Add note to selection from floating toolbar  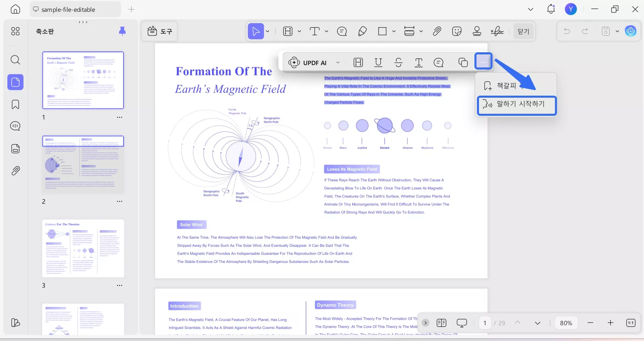point(439,62)
